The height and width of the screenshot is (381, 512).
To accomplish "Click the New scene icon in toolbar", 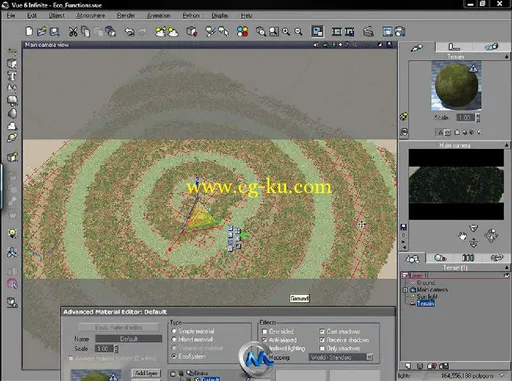I will (x=29, y=32).
